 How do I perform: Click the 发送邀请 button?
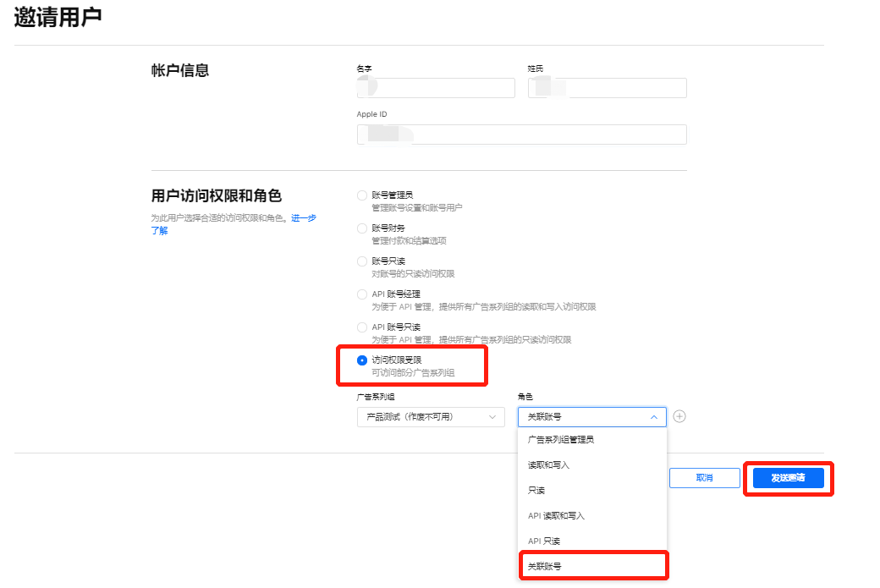point(787,477)
